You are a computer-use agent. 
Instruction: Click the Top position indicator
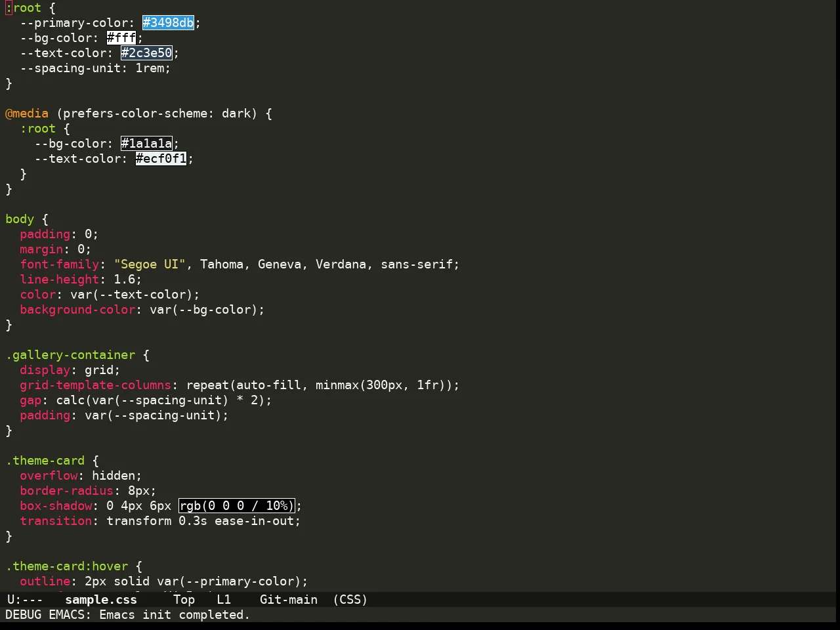[184, 600]
